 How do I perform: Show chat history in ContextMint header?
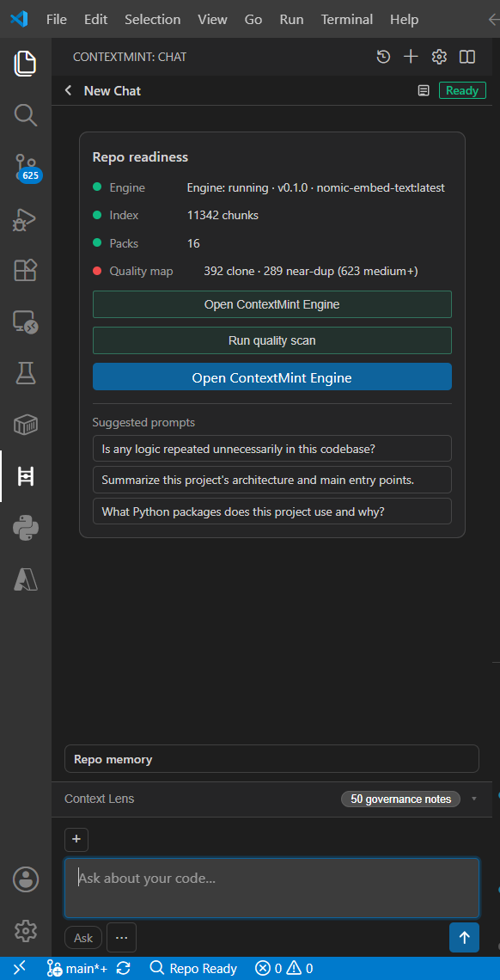pyautogui.click(x=383, y=57)
